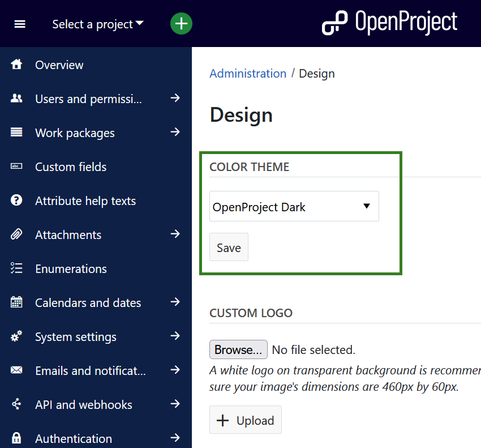
Task: Open System settings menu item
Action: click(x=76, y=336)
